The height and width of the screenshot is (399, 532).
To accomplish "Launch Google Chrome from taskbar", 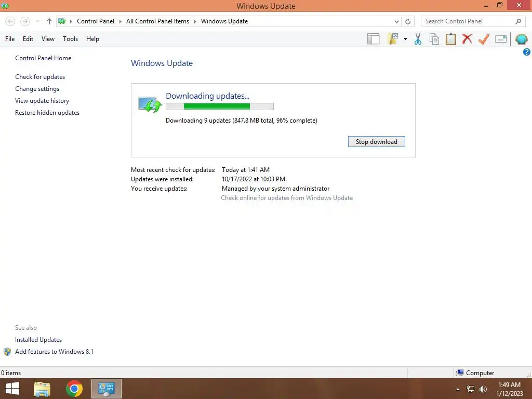I will click(74, 389).
